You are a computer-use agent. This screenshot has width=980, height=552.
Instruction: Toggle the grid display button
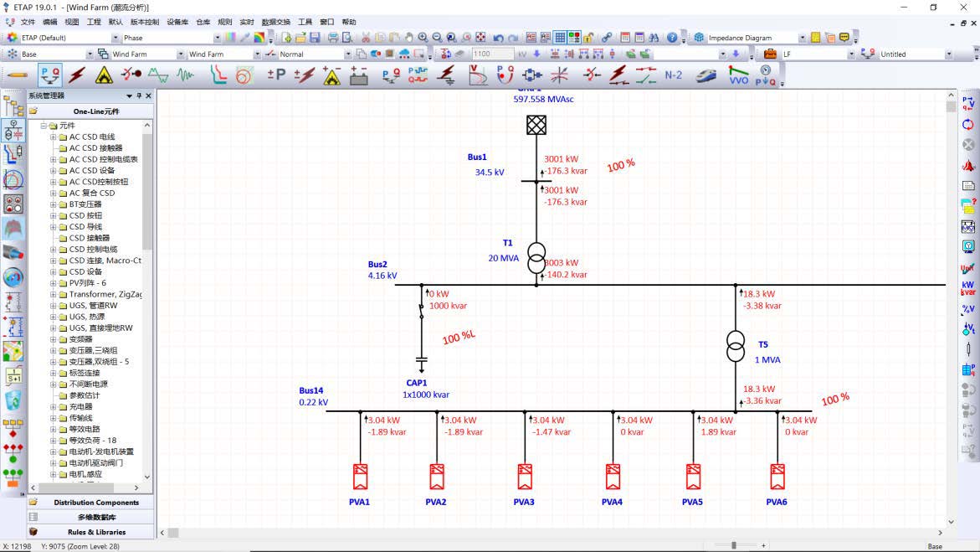tap(560, 38)
